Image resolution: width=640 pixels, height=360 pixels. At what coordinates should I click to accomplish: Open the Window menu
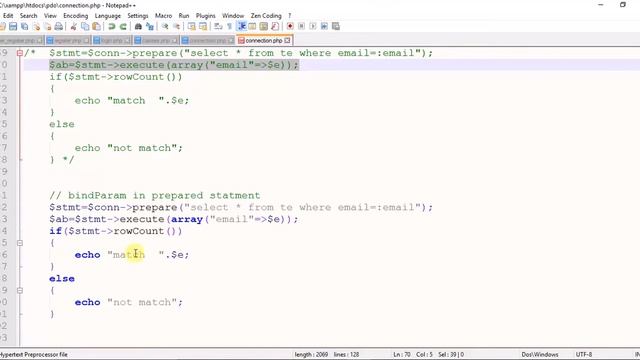point(233,16)
